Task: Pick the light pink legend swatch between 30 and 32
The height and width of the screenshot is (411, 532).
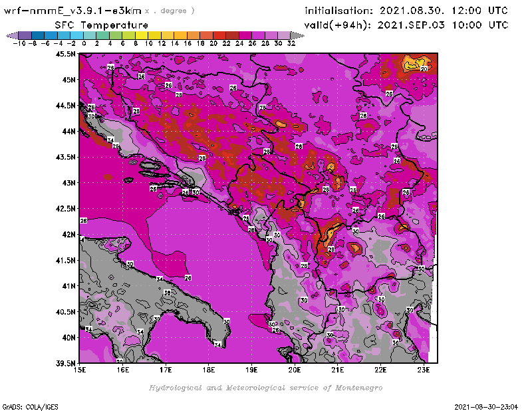Action: click(284, 35)
